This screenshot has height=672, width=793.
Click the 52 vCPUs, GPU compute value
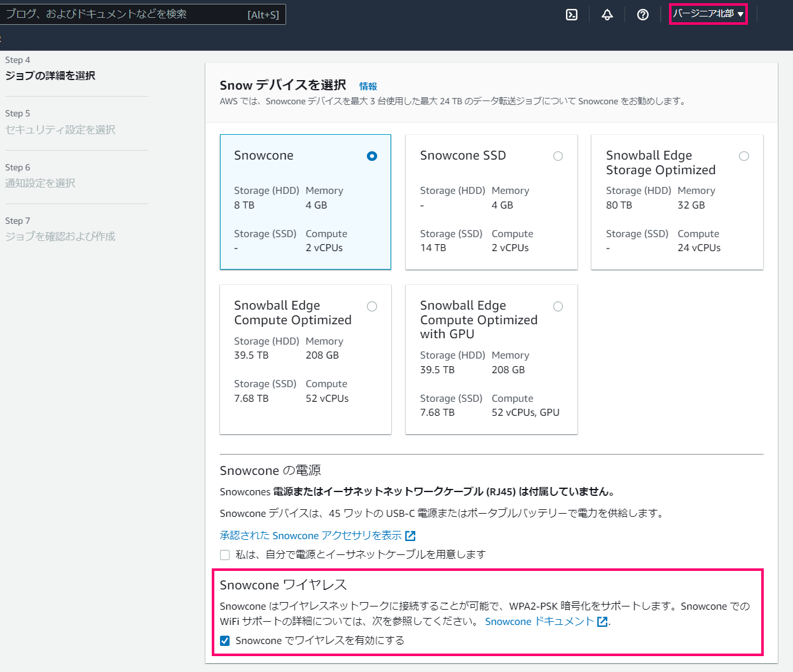[x=525, y=413]
